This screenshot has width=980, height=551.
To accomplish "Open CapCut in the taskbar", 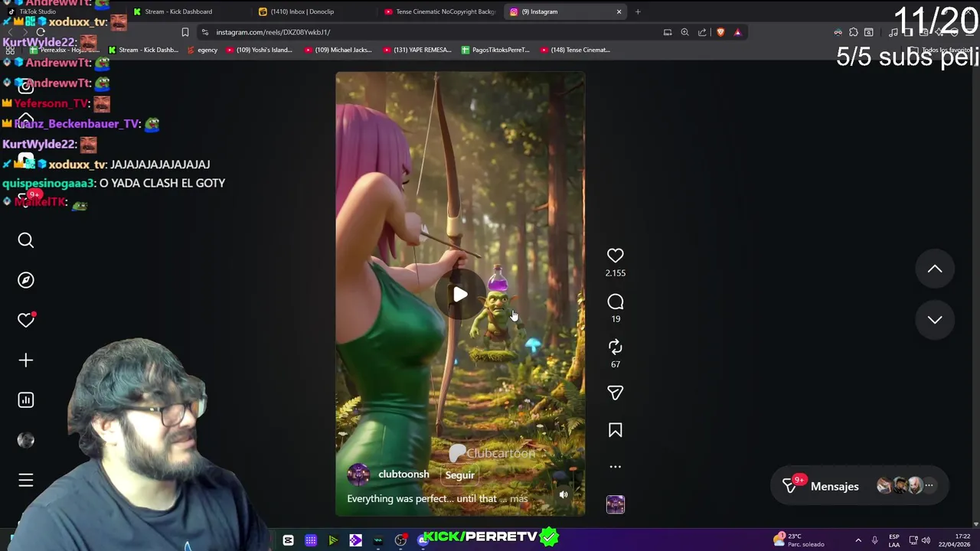I will [288, 541].
